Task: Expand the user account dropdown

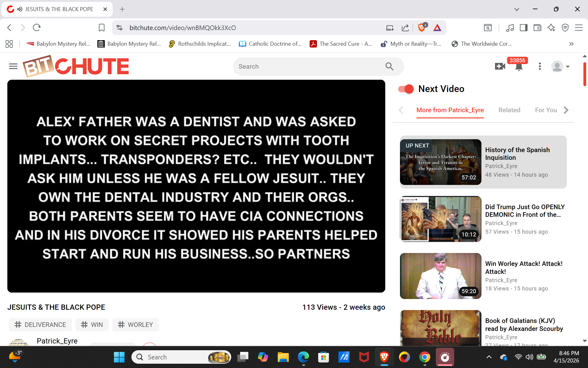Action: pyautogui.click(x=567, y=67)
